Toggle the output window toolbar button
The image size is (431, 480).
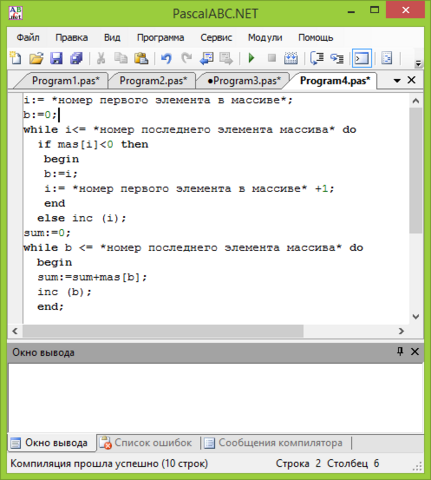(362, 58)
